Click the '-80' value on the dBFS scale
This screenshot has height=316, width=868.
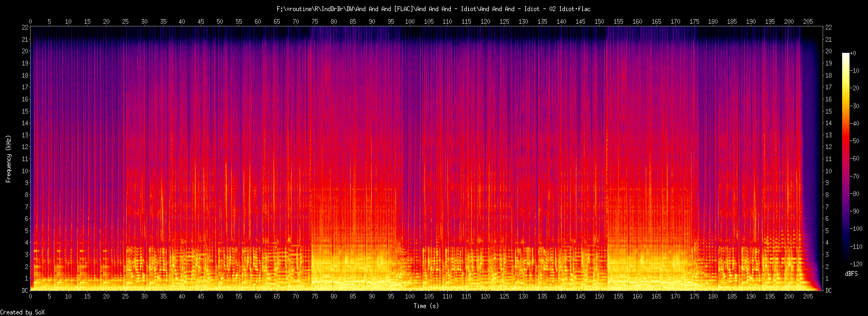tap(855, 194)
